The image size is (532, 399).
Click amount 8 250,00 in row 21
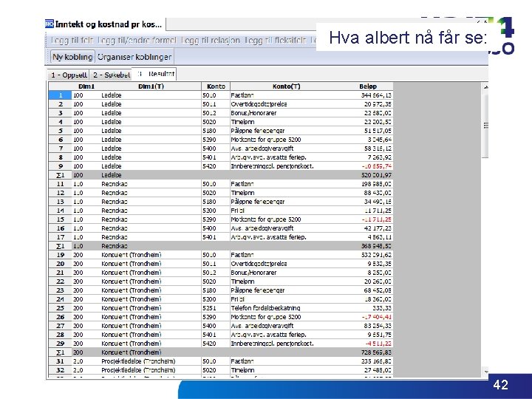pyautogui.click(x=379, y=273)
